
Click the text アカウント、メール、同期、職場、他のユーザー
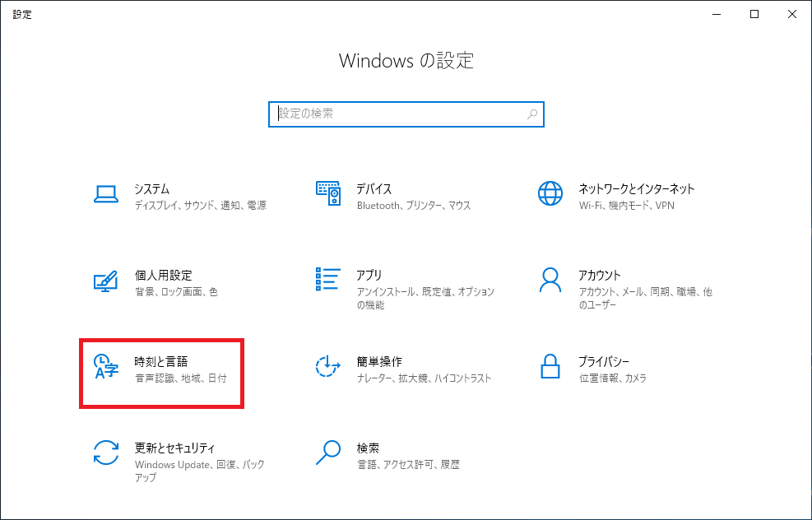pyautogui.click(x=645, y=299)
